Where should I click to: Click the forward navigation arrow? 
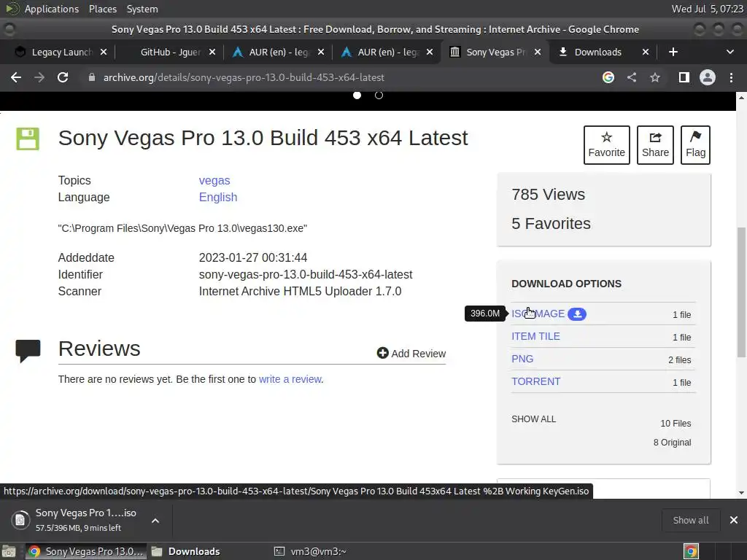click(x=39, y=77)
